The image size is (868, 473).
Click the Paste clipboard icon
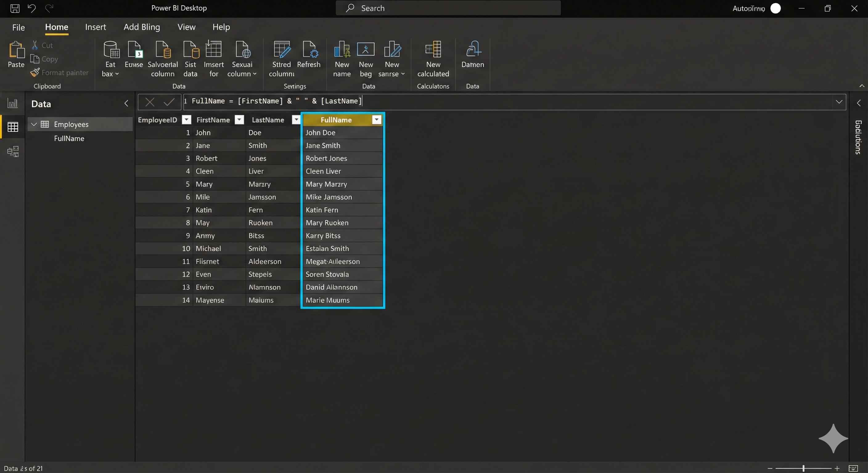15,54
